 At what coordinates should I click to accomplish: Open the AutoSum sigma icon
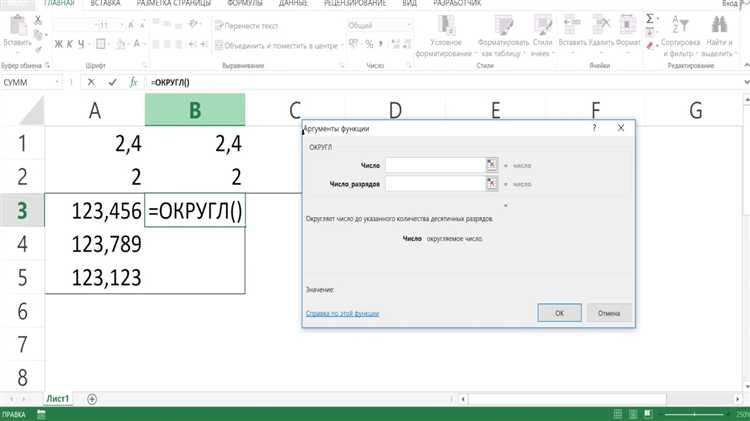coord(650,19)
